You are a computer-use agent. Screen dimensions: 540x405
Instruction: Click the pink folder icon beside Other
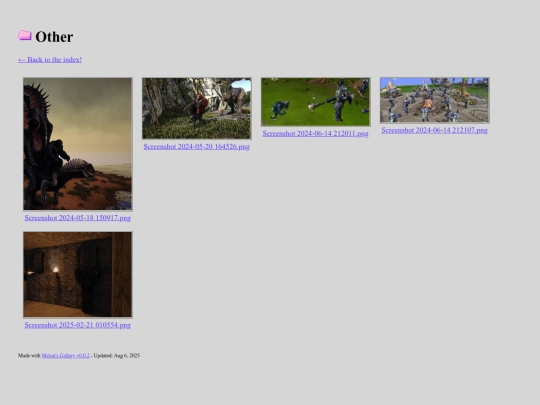25,35
